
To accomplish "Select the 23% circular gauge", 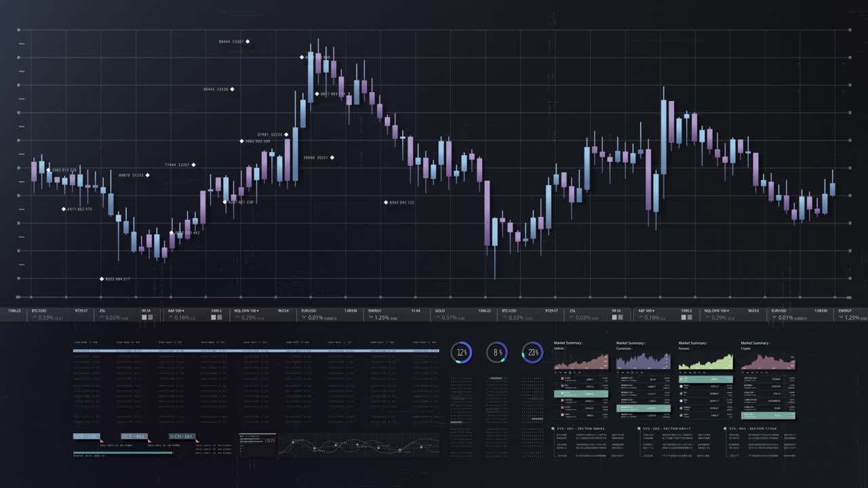I will click(x=533, y=352).
